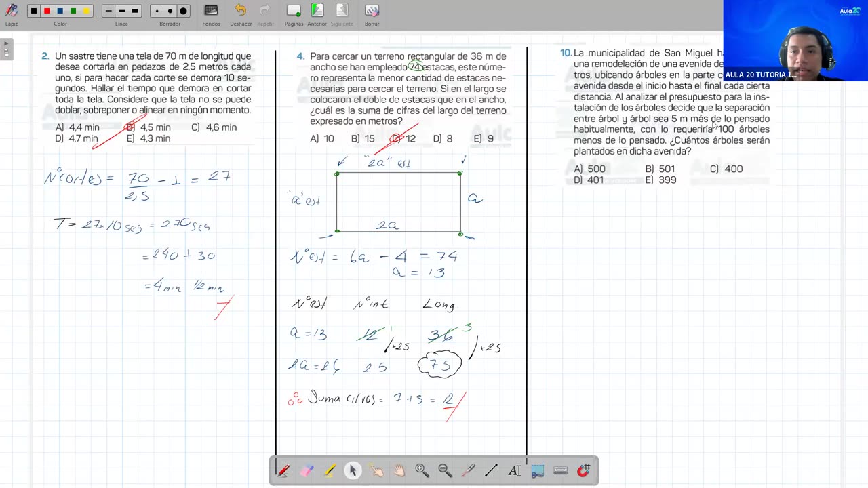
Task: Click answer option A) 500
Action: click(x=589, y=169)
